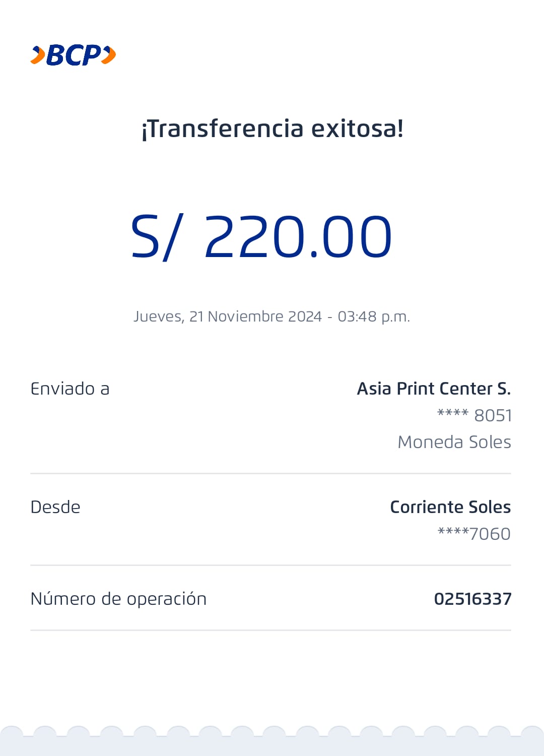Click the divider line below Moneda Soles
Screen dimensions: 544x756
point(270,473)
